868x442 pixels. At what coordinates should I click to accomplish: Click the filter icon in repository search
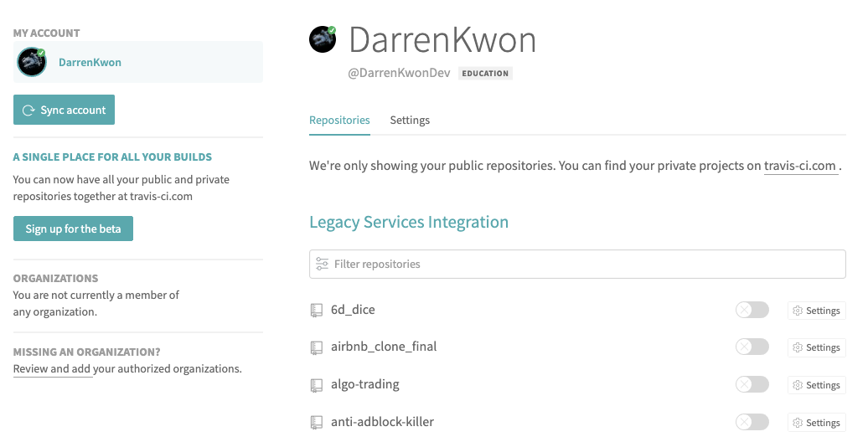pos(323,264)
